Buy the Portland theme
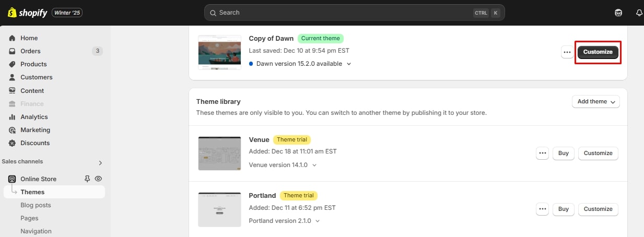Viewport: 644px width, 237px height. [564, 209]
